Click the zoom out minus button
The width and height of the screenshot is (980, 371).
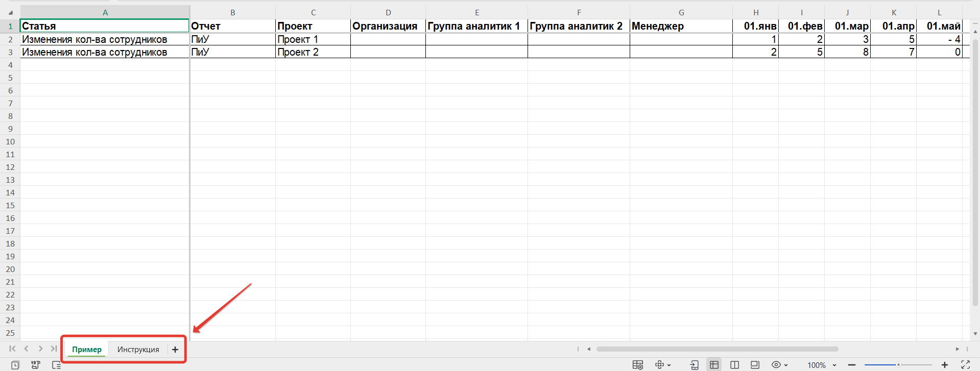pos(852,365)
